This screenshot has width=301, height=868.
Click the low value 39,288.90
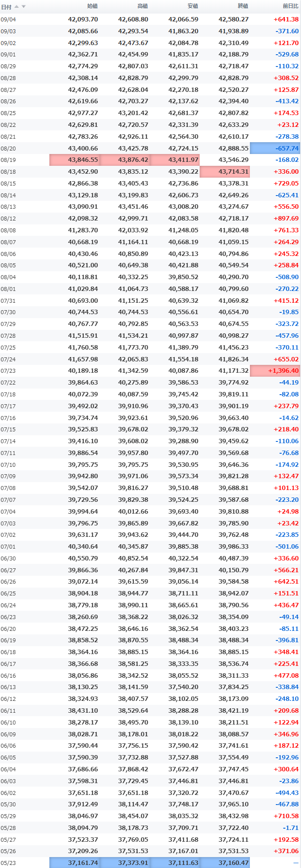click(183, 441)
